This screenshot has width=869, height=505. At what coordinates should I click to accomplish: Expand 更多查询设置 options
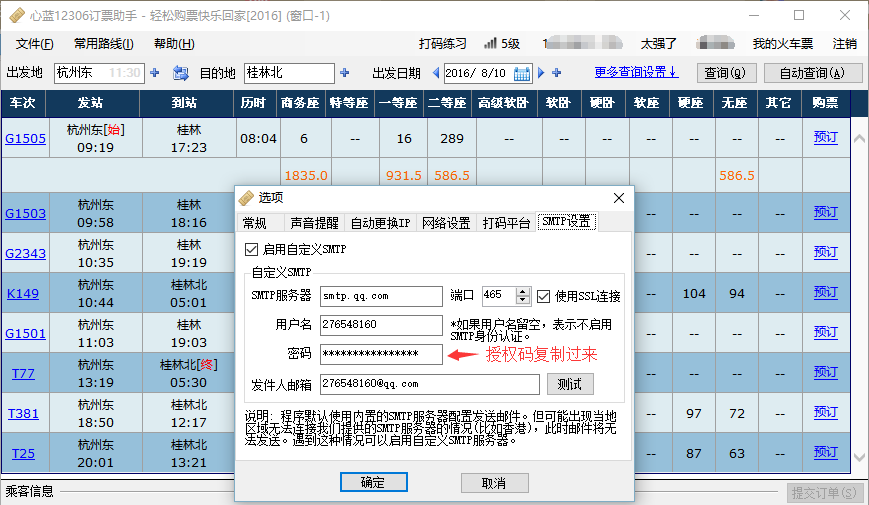pos(635,72)
